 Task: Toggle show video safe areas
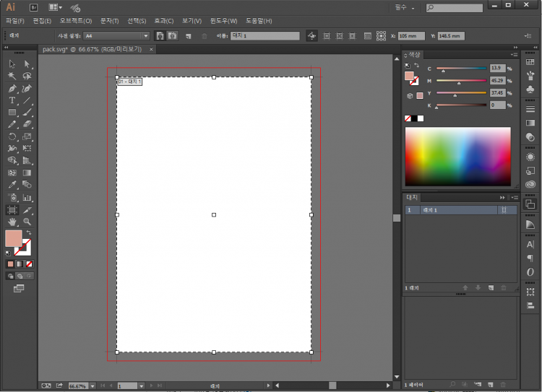coord(352,35)
